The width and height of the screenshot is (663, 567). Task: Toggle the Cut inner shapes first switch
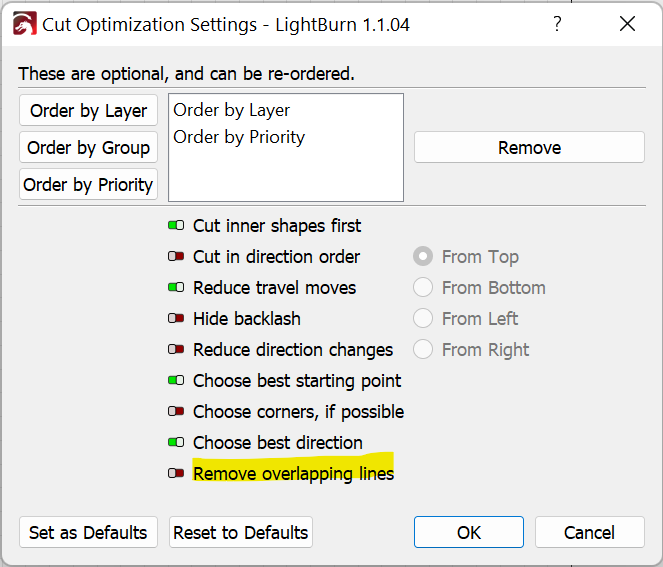[176, 225]
